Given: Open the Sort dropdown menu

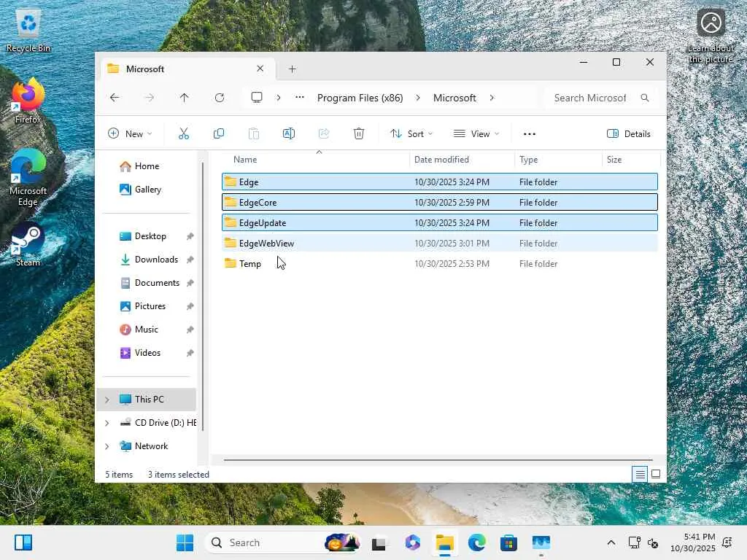Looking at the screenshot, I should [411, 134].
